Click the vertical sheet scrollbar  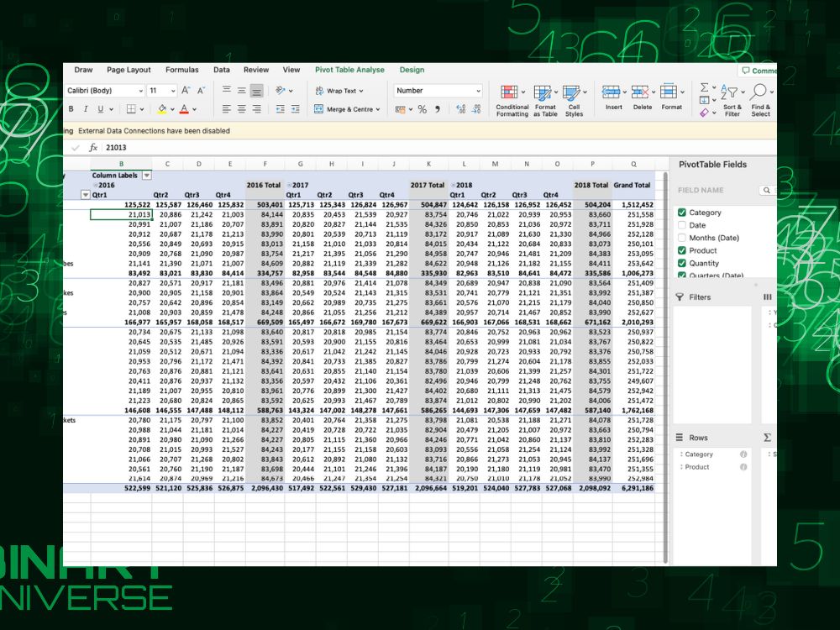665,368
